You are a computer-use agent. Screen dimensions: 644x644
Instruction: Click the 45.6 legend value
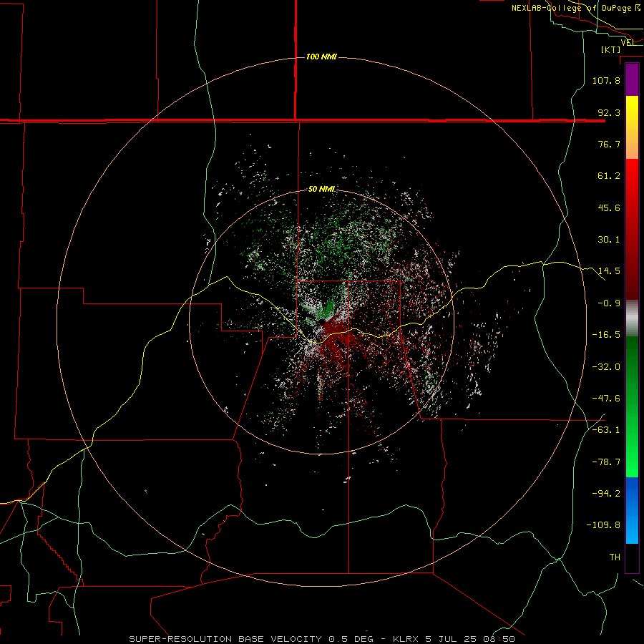tap(609, 208)
